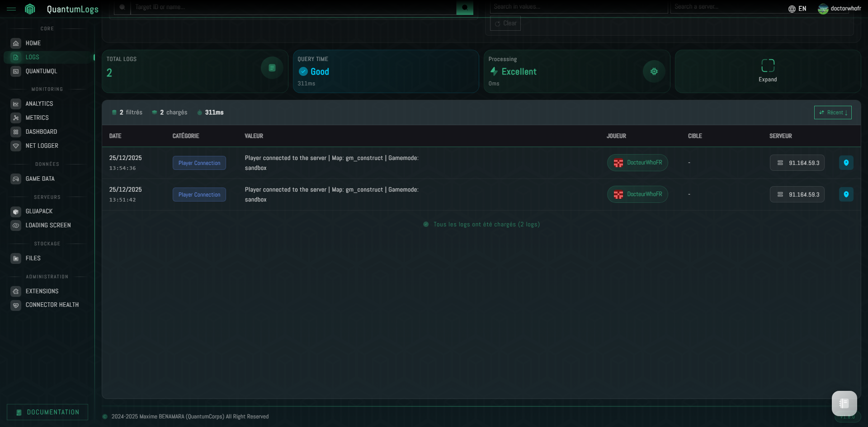Image resolution: width=868 pixels, height=427 pixels.
Task: Click the location pin icon for 13:54:36 log
Action: tap(846, 163)
